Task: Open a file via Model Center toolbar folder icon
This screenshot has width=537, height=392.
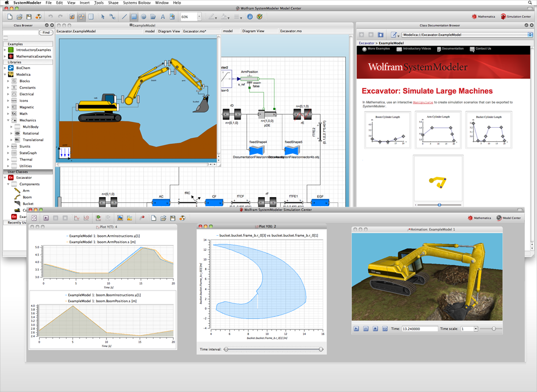Action: coord(19,17)
